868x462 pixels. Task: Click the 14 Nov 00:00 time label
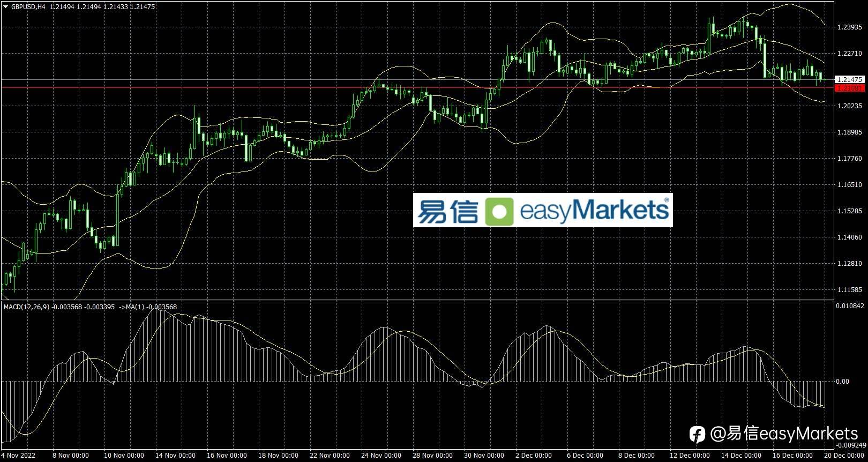(x=175, y=456)
